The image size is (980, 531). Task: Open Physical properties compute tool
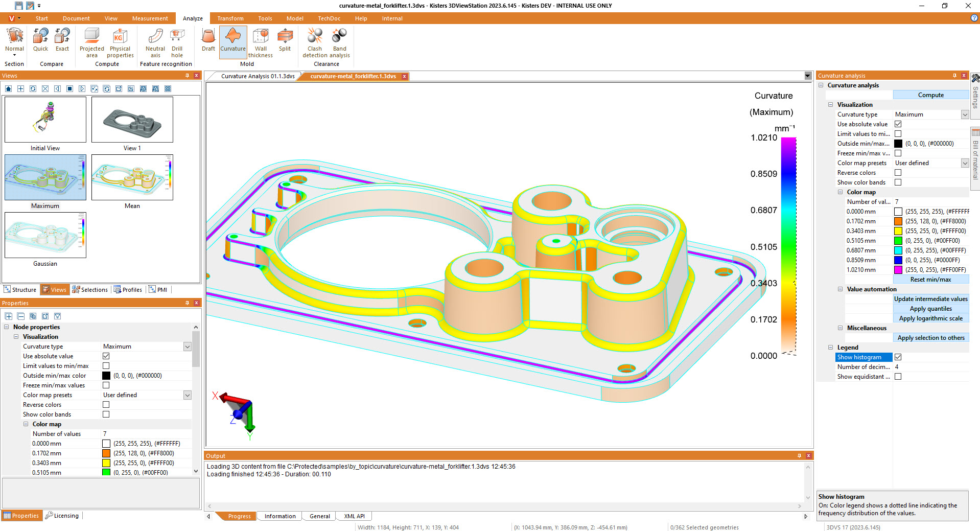(x=121, y=43)
